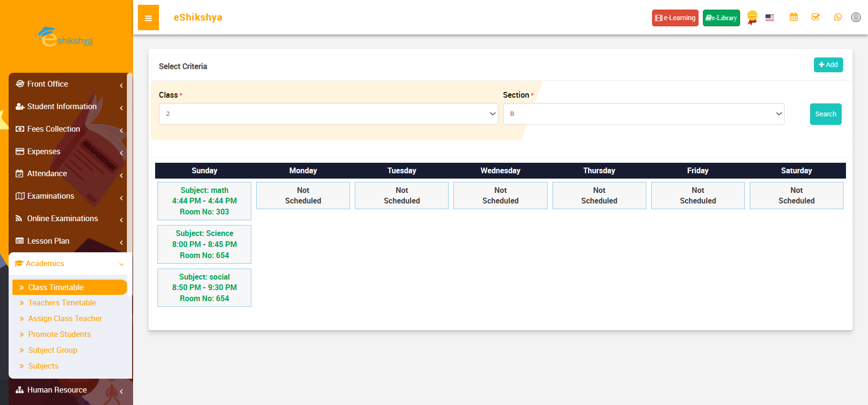
Task: Open the user profile avatar
Action: (856, 17)
